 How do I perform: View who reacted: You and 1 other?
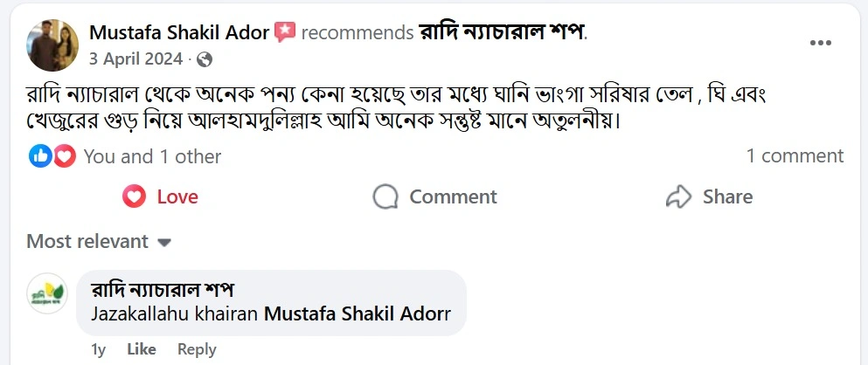[152, 156]
